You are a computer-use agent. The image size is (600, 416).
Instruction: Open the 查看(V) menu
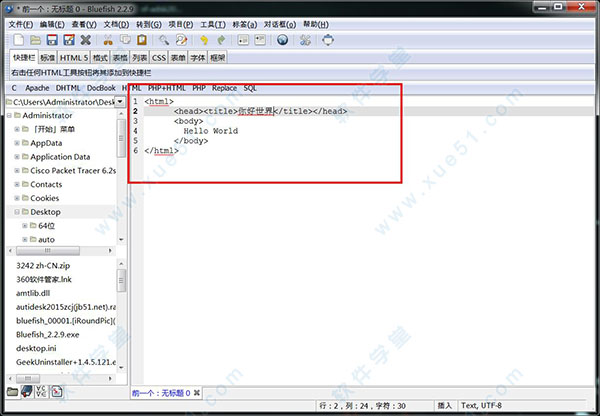pyautogui.click(x=84, y=24)
